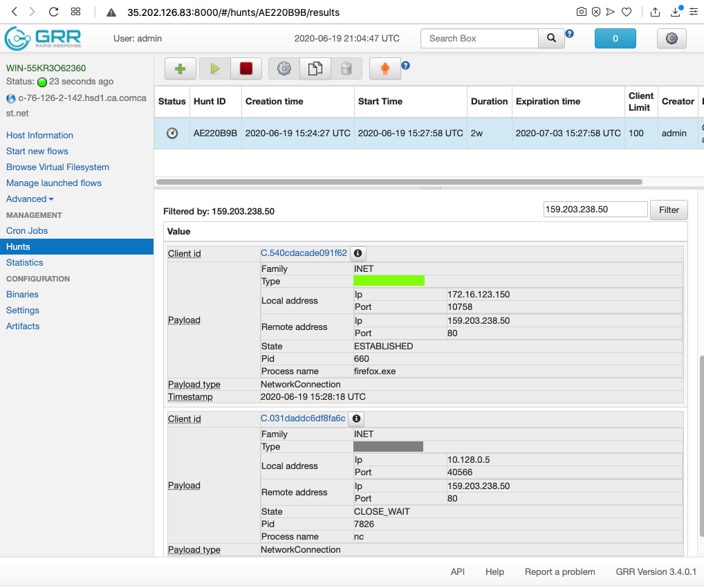
Task: Click the Filter button
Action: (x=669, y=210)
